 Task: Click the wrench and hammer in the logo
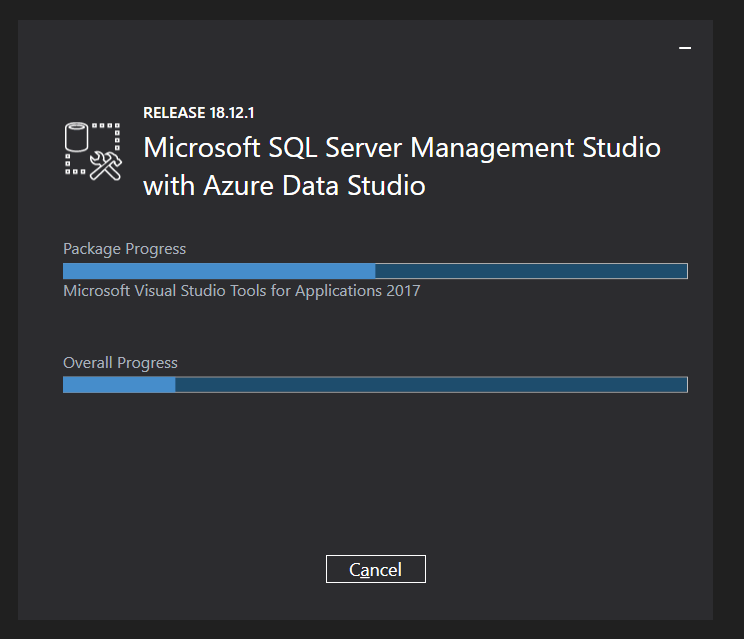(105, 165)
